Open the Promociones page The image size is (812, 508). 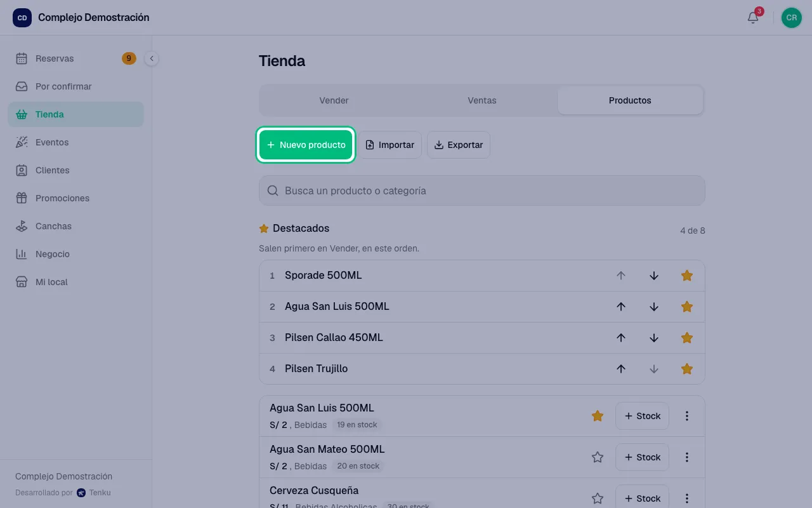[x=75, y=198]
